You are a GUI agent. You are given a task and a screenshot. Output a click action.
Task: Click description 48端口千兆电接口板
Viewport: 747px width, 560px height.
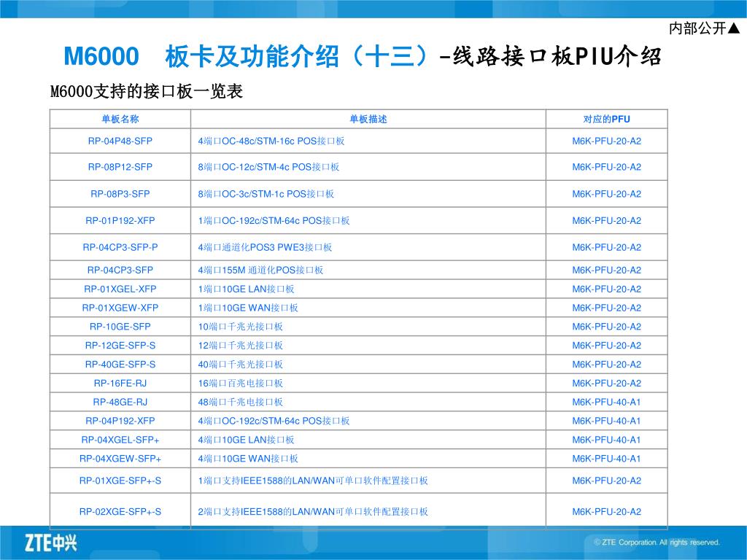point(241,402)
